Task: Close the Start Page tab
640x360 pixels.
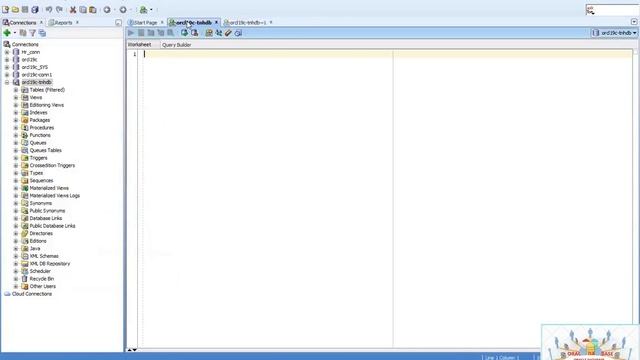Action: coord(162,22)
